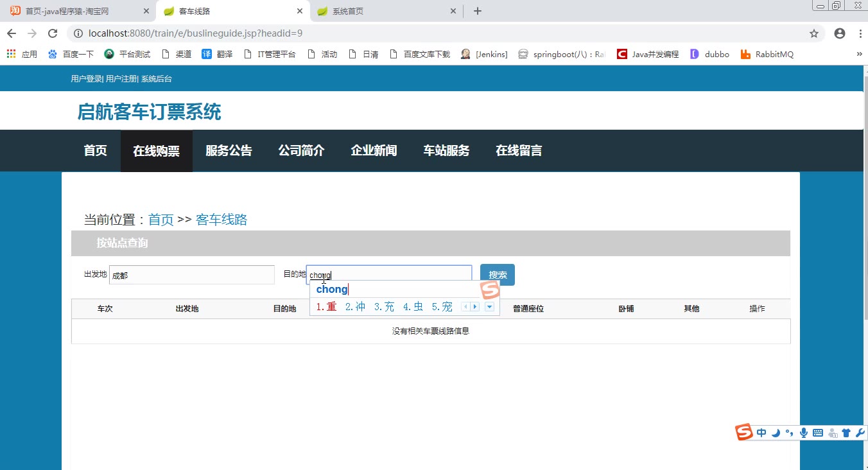
Task: Click the 搜索 search button
Action: point(498,275)
